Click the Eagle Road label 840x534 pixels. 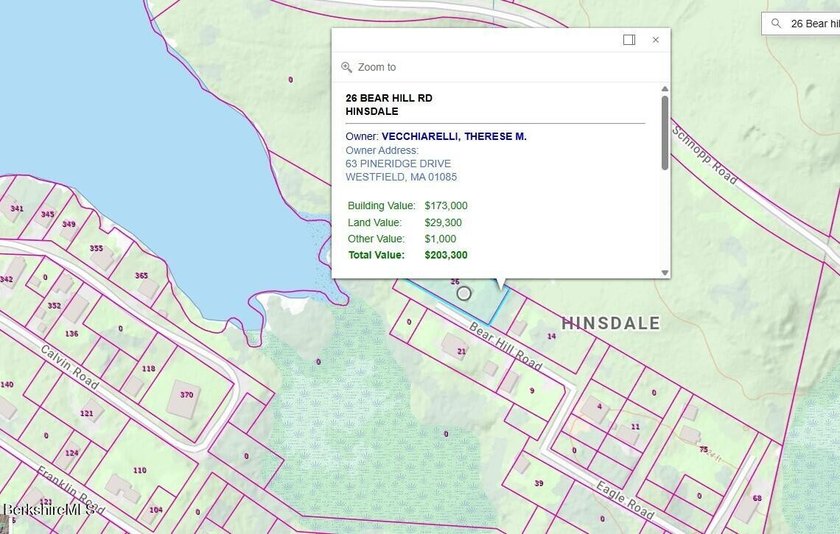pos(625,500)
